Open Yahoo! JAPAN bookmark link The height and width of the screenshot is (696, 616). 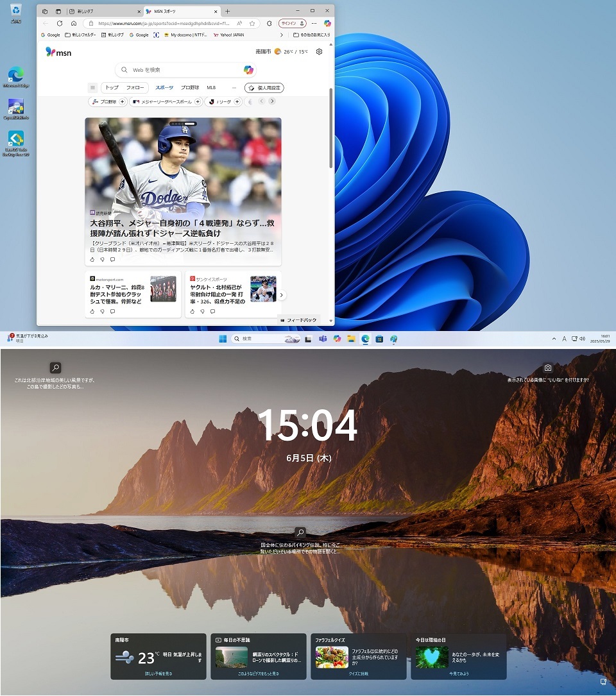tap(228, 35)
